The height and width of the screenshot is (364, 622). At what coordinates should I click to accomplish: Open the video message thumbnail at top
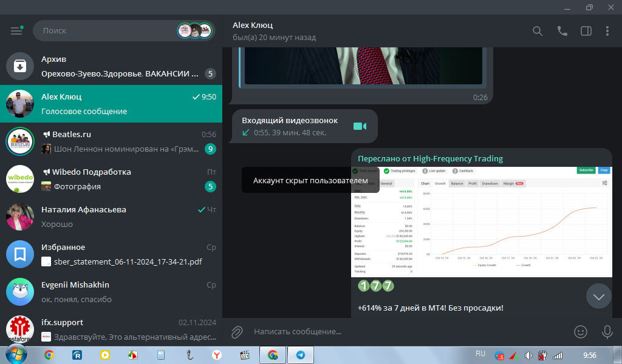coord(363,66)
